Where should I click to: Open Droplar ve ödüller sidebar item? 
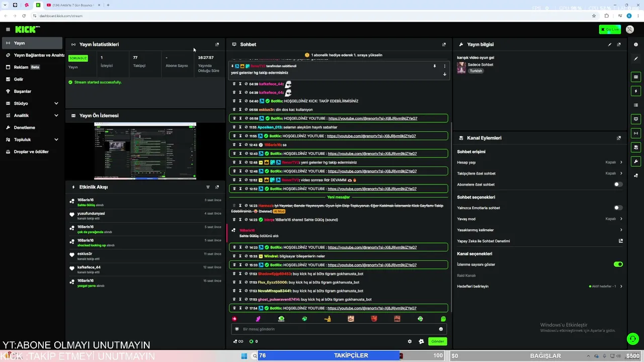pyautogui.click(x=32, y=152)
